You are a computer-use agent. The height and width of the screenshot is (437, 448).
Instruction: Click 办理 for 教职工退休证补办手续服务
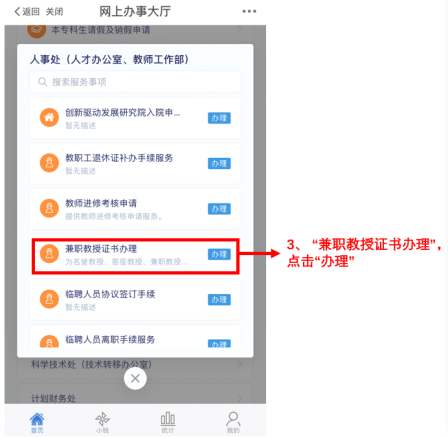(219, 163)
